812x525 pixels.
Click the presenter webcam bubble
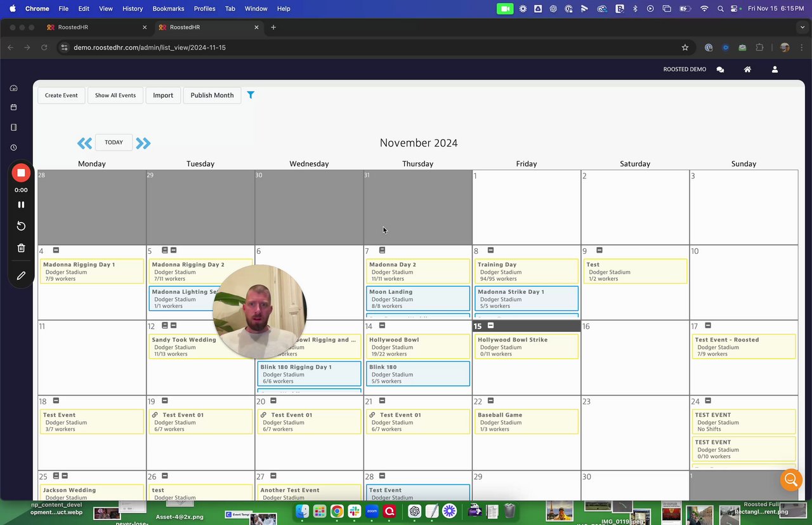pyautogui.click(x=259, y=312)
